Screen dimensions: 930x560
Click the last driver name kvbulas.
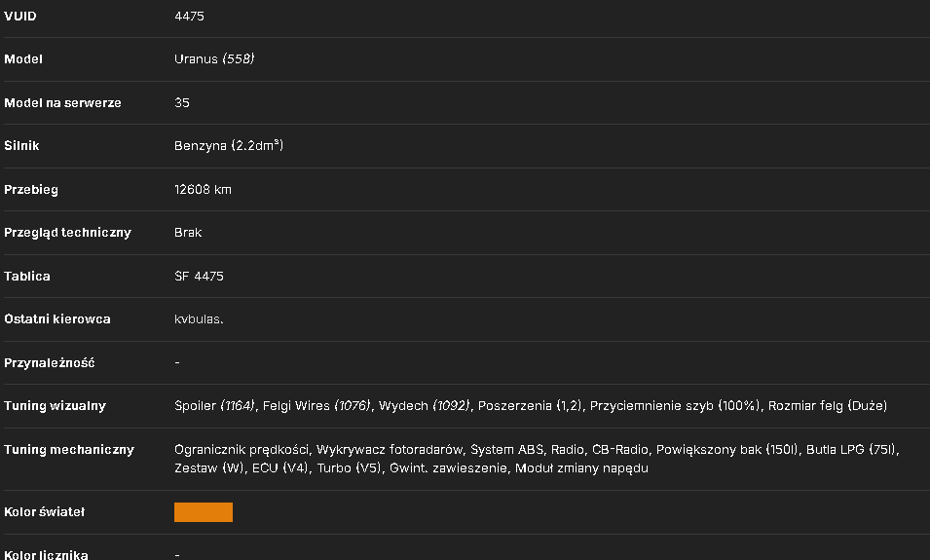tap(199, 318)
